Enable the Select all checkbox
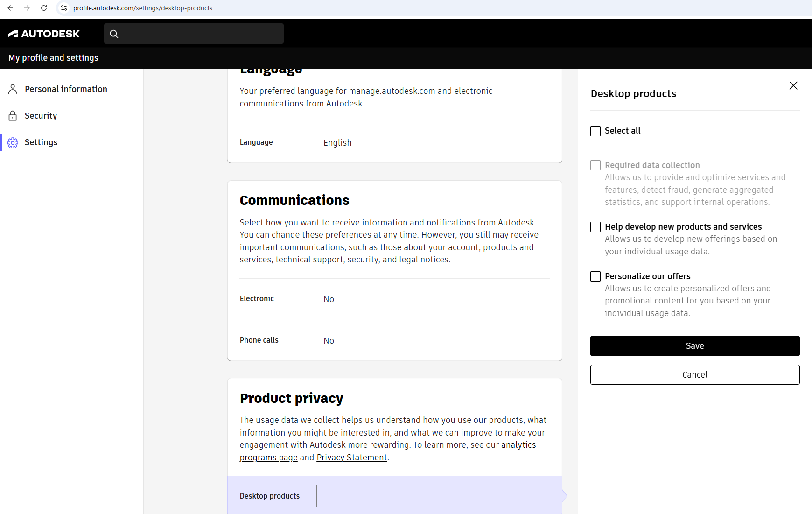The height and width of the screenshot is (514, 812). click(595, 131)
